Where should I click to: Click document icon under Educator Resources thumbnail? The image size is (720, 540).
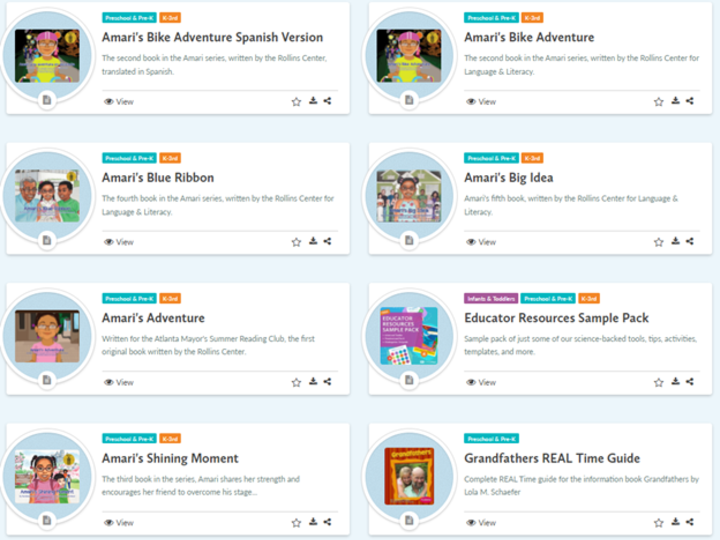(x=409, y=380)
